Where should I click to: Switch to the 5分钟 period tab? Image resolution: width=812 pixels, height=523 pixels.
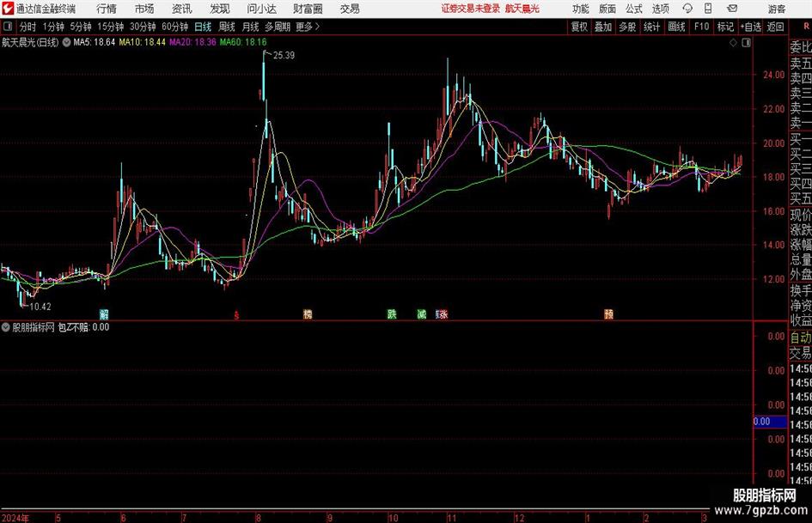click(x=80, y=27)
